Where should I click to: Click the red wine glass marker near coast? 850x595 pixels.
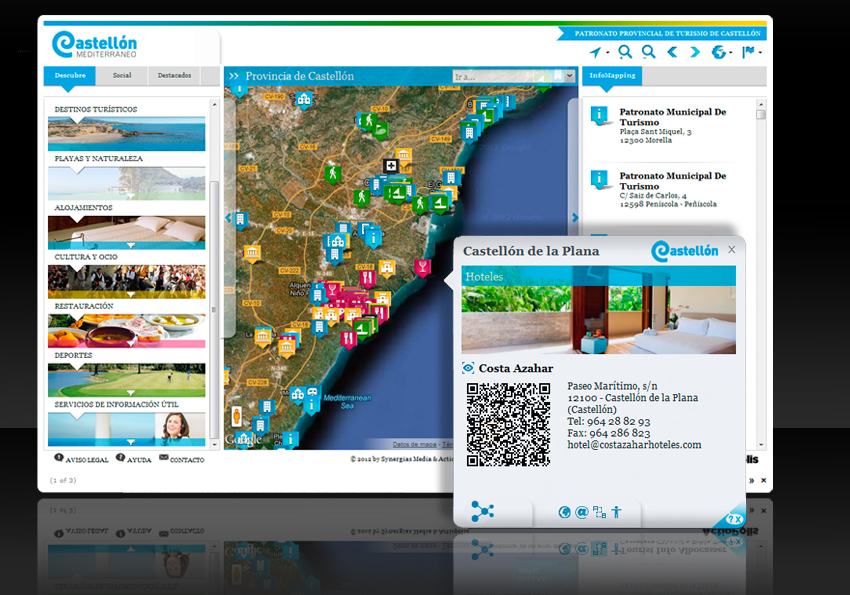422,267
